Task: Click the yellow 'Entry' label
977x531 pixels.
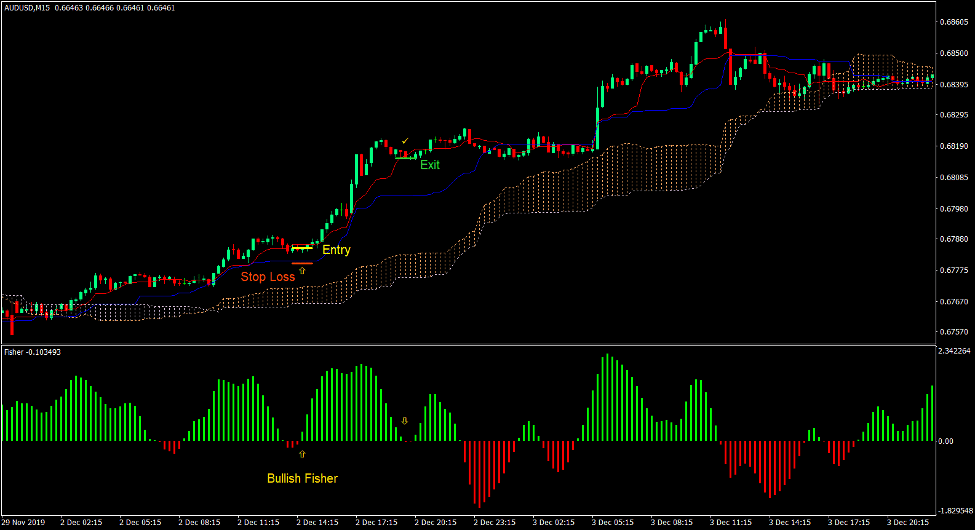Action: (336, 250)
